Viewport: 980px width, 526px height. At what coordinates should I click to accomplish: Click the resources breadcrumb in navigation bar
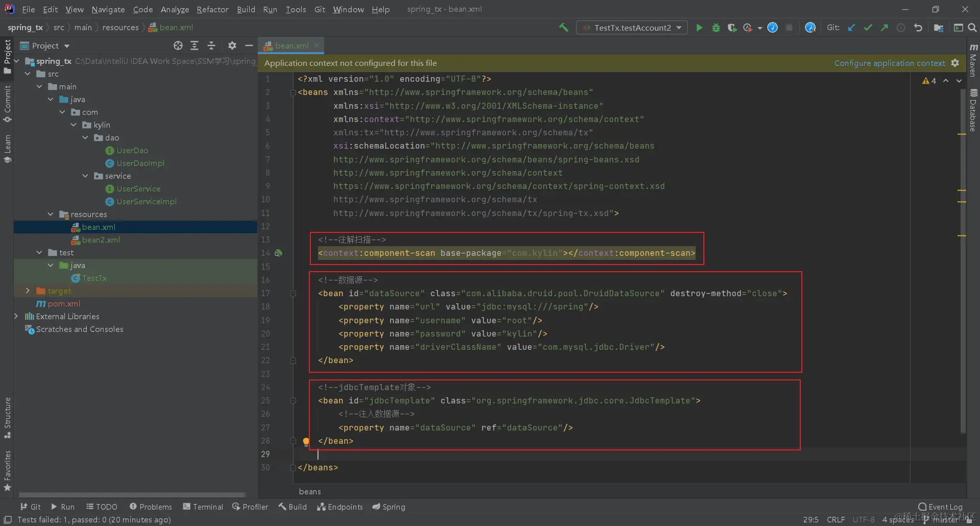tap(120, 28)
